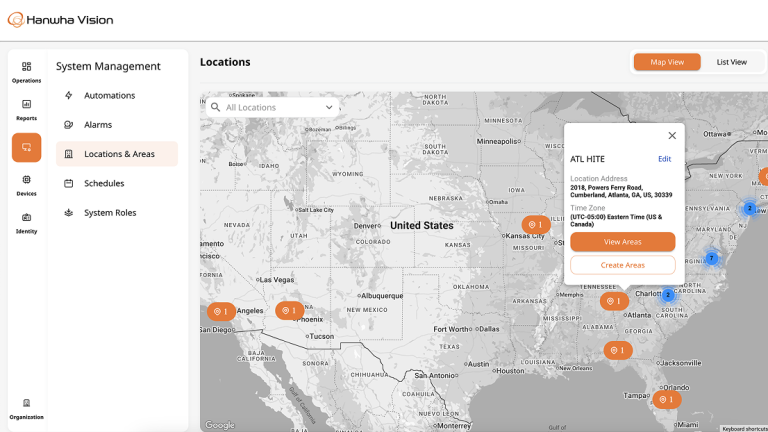Open the blue cluster of 2 near New Jersey
Image resolution: width=768 pixels, height=432 pixels.
[x=749, y=208]
